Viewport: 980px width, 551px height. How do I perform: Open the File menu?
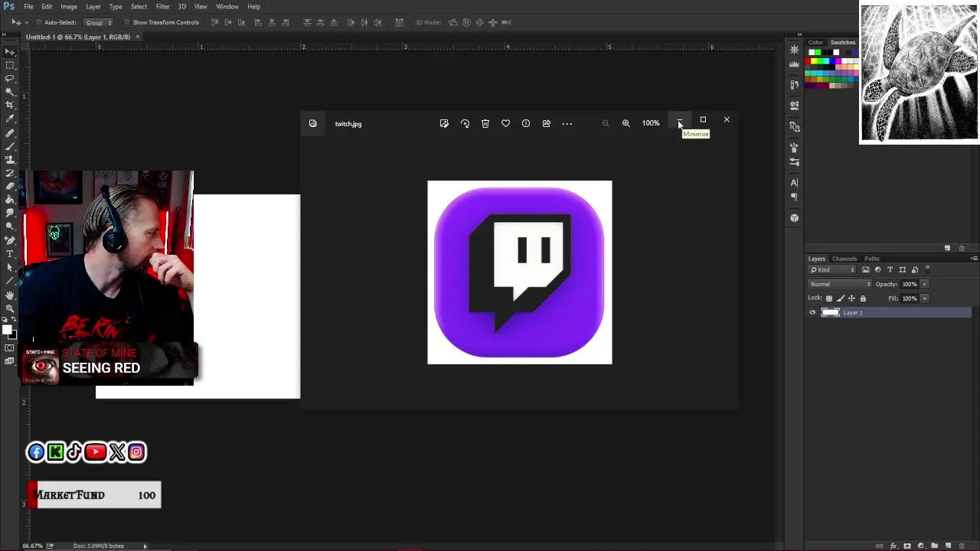tap(28, 6)
